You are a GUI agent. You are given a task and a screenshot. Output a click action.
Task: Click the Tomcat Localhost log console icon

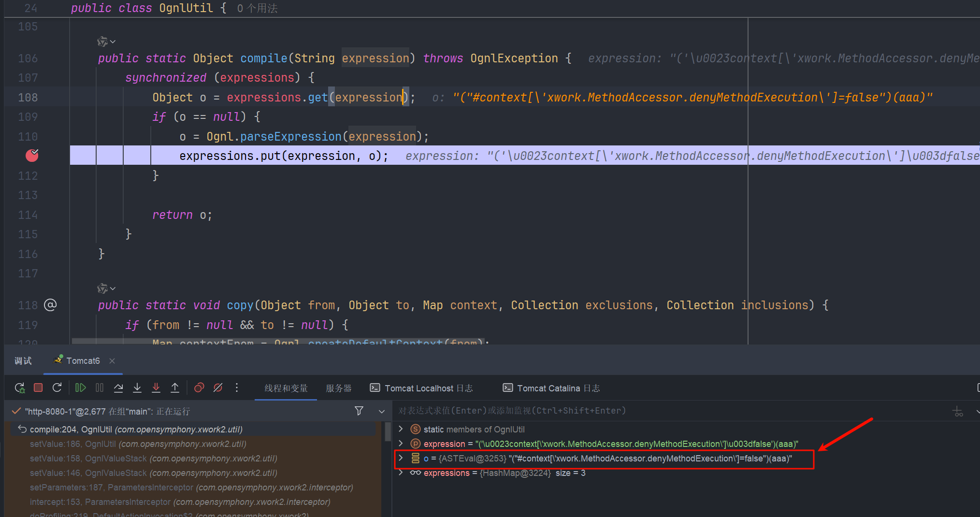pyautogui.click(x=375, y=388)
